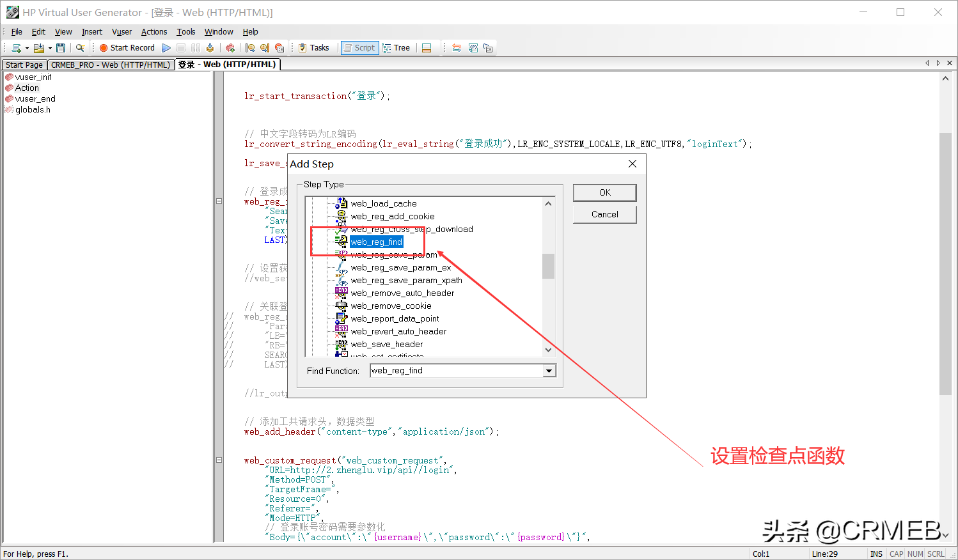The height and width of the screenshot is (560, 958).
Task: Switch to the CRMEB_PRO script tab
Action: pyautogui.click(x=111, y=65)
